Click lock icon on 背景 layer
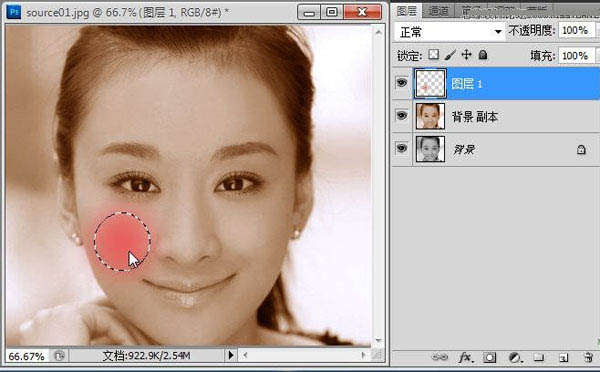 click(x=581, y=149)
